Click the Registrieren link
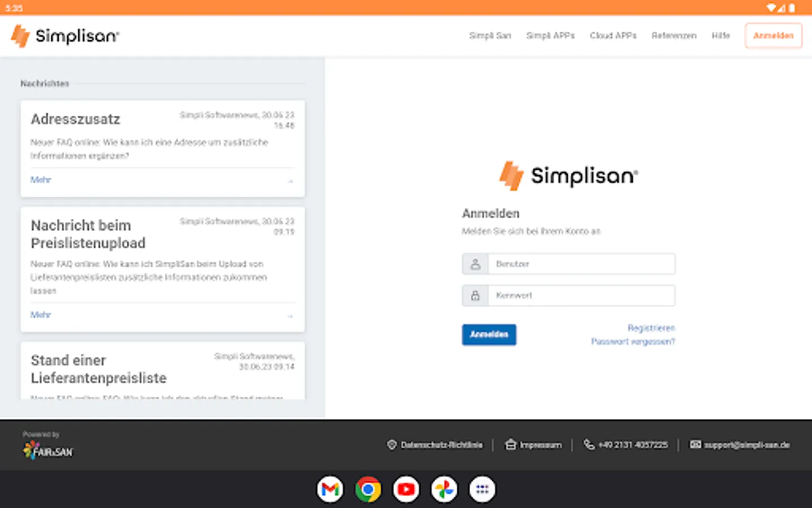This screenshot has width=812, height=508. point(651,328)
